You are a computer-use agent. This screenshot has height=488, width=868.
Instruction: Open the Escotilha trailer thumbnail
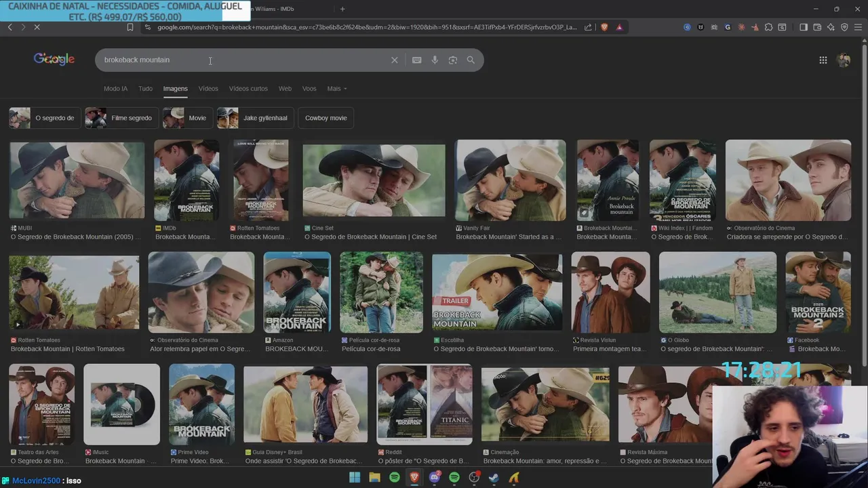[497, 292]
